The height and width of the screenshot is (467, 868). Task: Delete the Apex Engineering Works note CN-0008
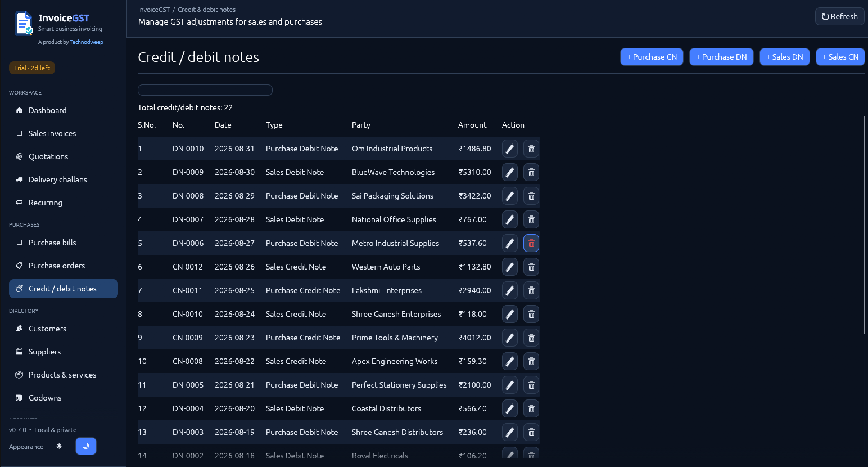531,361
